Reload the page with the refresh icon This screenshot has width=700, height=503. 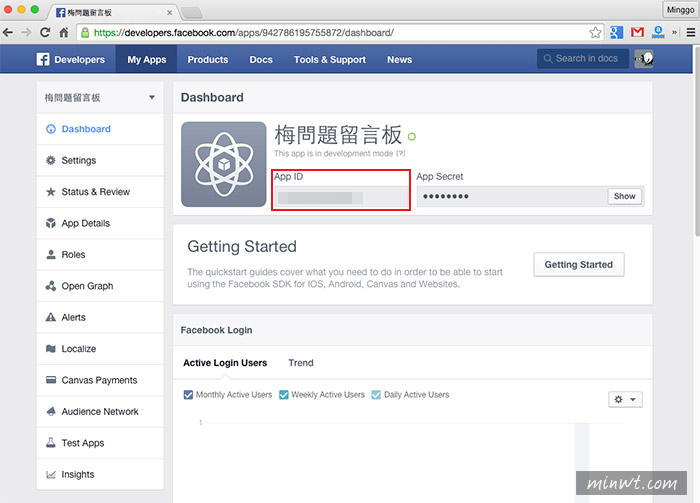coord(45,33)
